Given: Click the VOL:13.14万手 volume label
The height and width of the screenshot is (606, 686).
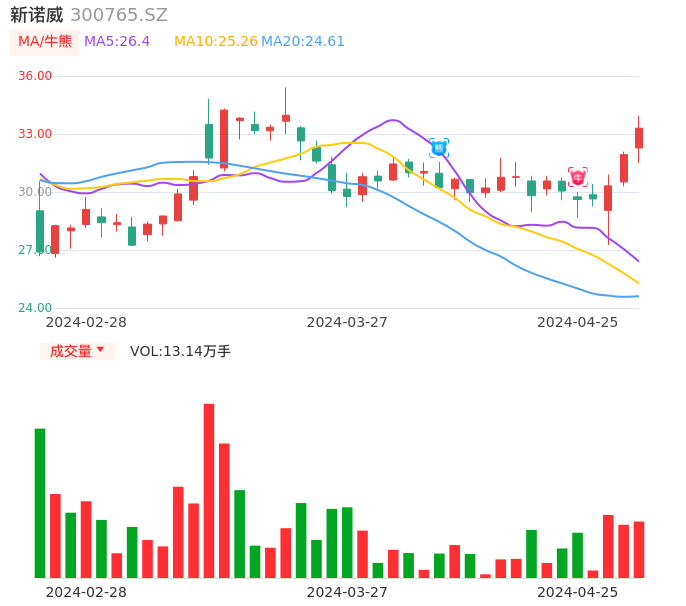Looking at the screenshot, I should point(180,351).
